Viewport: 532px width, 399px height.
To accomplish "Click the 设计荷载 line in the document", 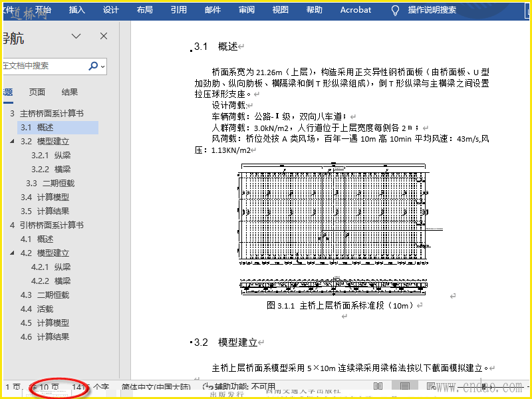I will click(x=229, y=105).
